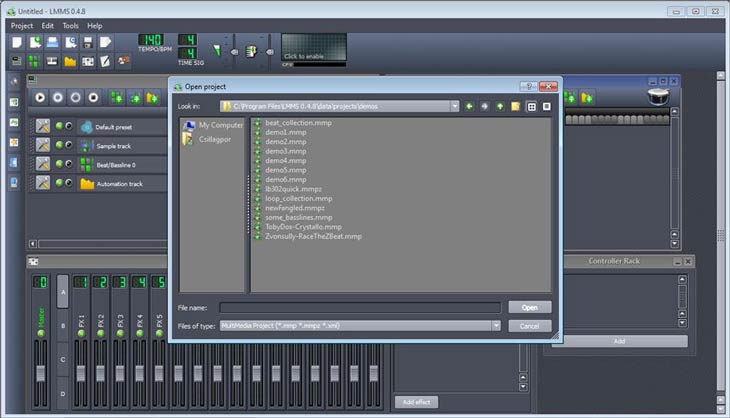Switch file dialog to detail view
Viewport: 730px width, 418px height.
pos(547,105)
